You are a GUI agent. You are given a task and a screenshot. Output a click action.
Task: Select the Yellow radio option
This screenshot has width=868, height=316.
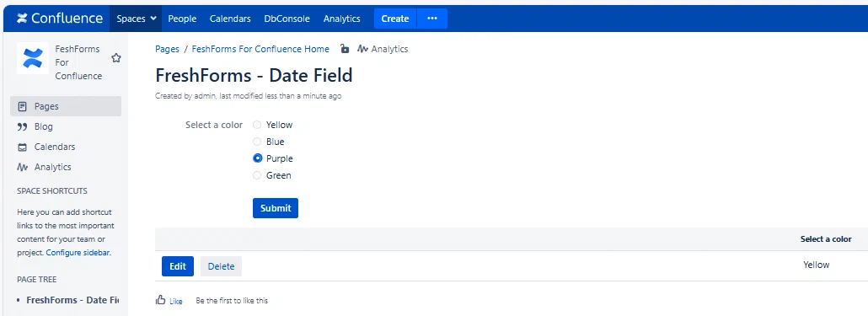(x=257, y=125)
